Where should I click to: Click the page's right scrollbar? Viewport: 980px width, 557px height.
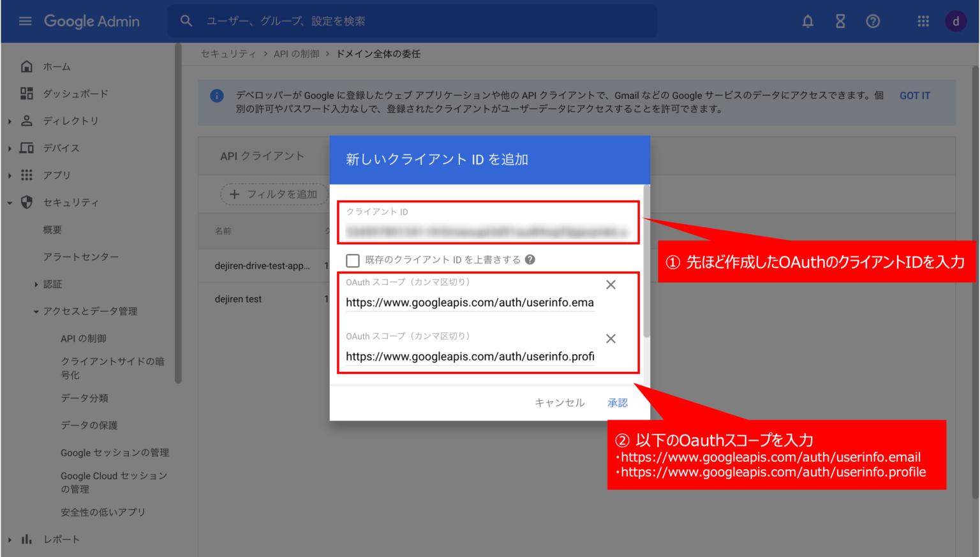tap(976, 282)
